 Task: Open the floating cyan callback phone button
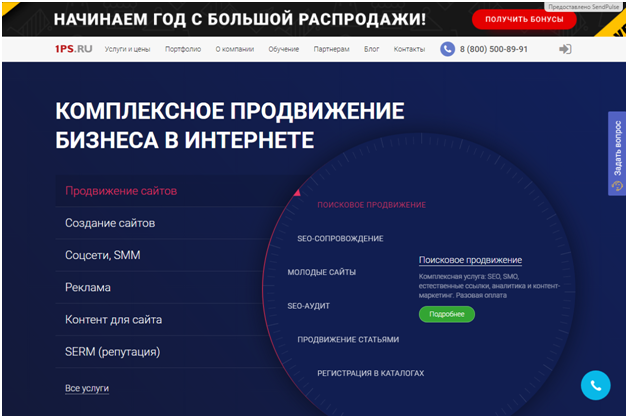tap(596, 385)
